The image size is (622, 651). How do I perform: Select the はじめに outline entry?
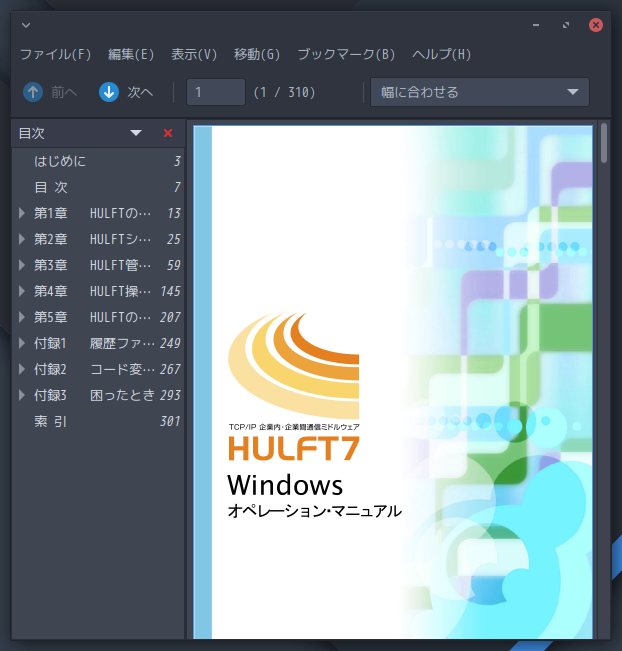98,161
